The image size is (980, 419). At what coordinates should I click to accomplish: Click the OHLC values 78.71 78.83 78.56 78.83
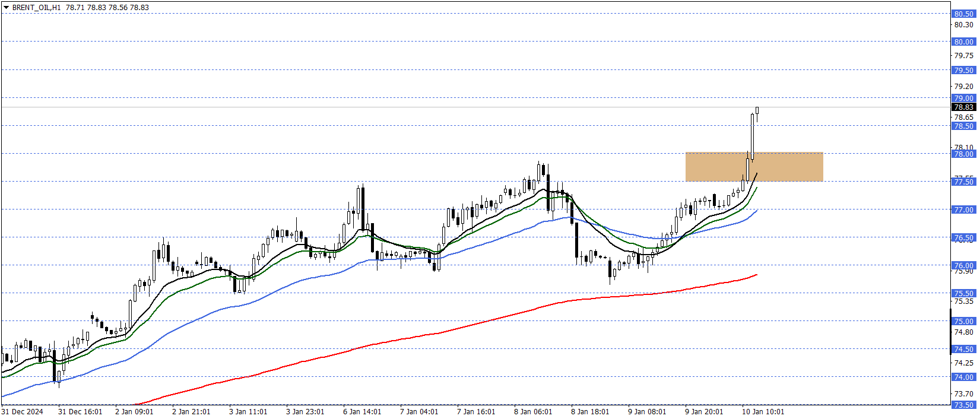(x=107, y=8)
